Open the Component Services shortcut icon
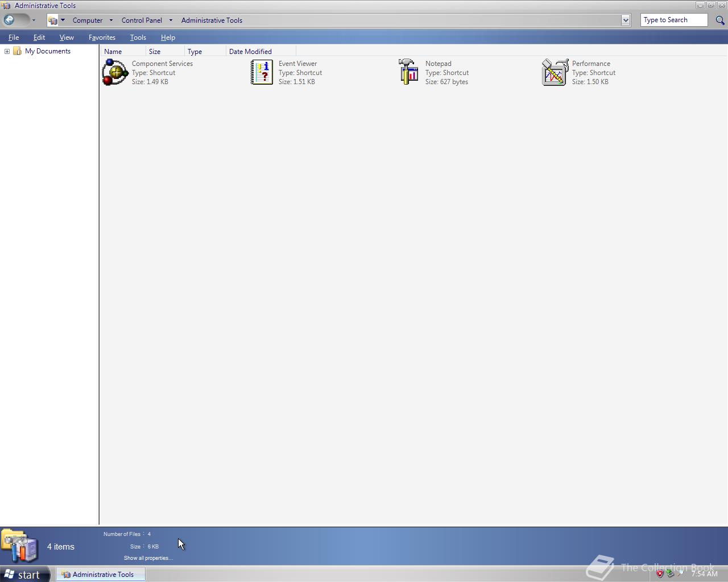This screenshot has height=582, width=728. pos(115,72)
